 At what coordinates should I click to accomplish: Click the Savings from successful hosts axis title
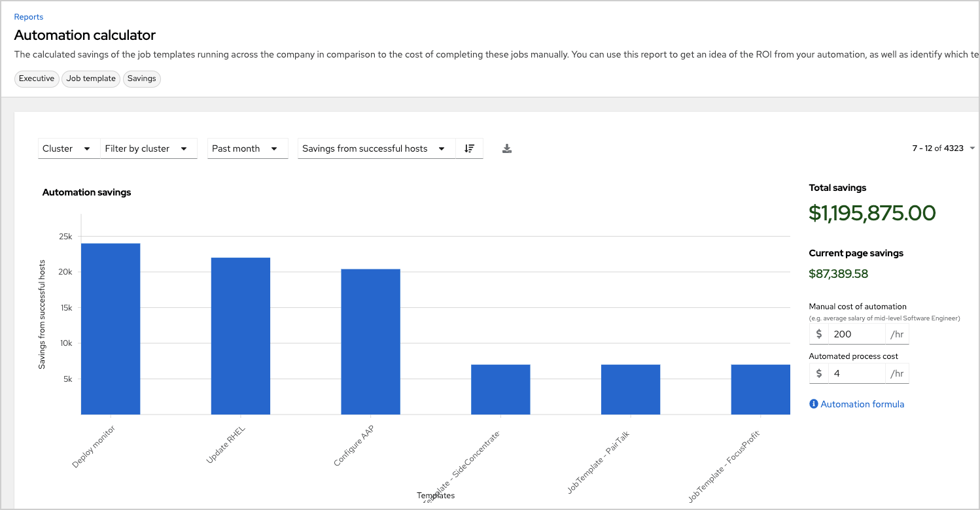point(42,314)
